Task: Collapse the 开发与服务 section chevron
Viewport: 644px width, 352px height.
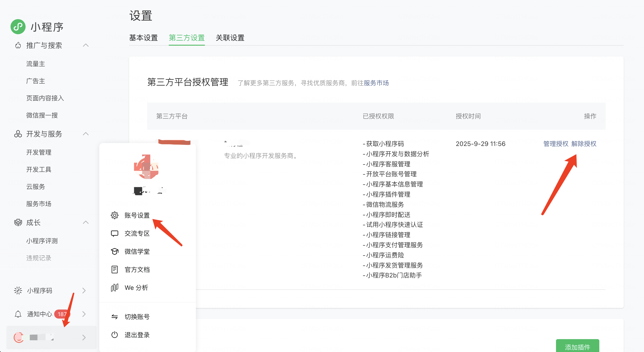Action: 86,134
